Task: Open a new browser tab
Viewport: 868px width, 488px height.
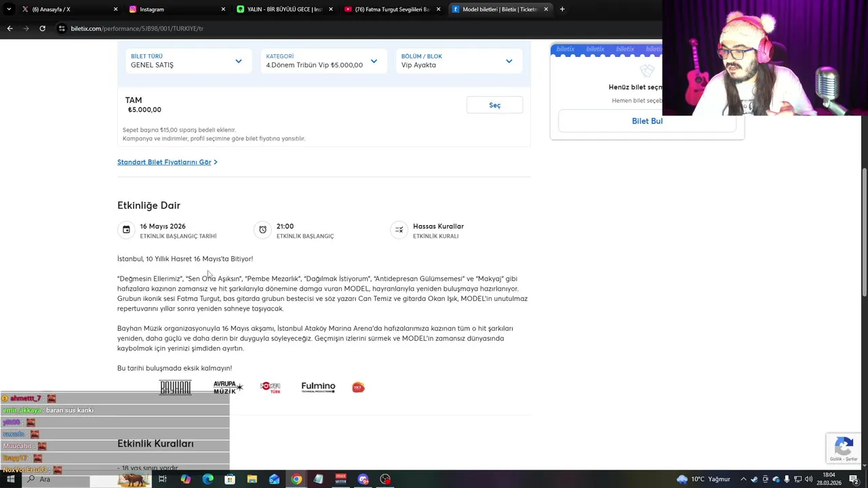Action: [x=562, y=9]
